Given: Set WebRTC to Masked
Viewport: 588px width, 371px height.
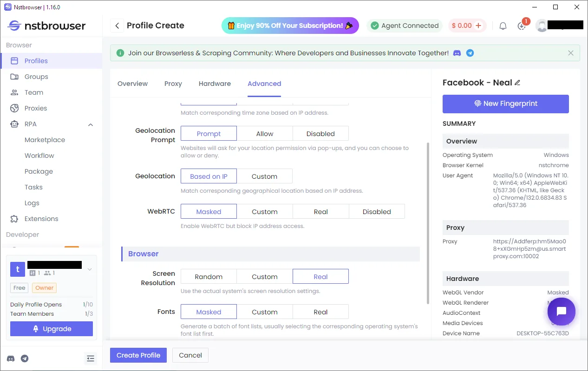Looking at the screenshot, I should pyautogui.click(x=209, y=212).
